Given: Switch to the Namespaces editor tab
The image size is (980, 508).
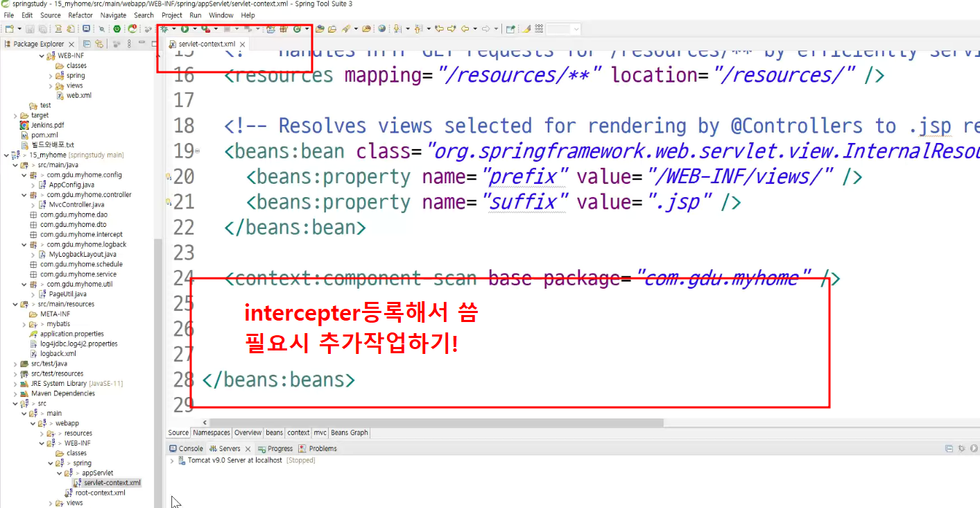Looking at the screenshot, I should coord(212,432).
